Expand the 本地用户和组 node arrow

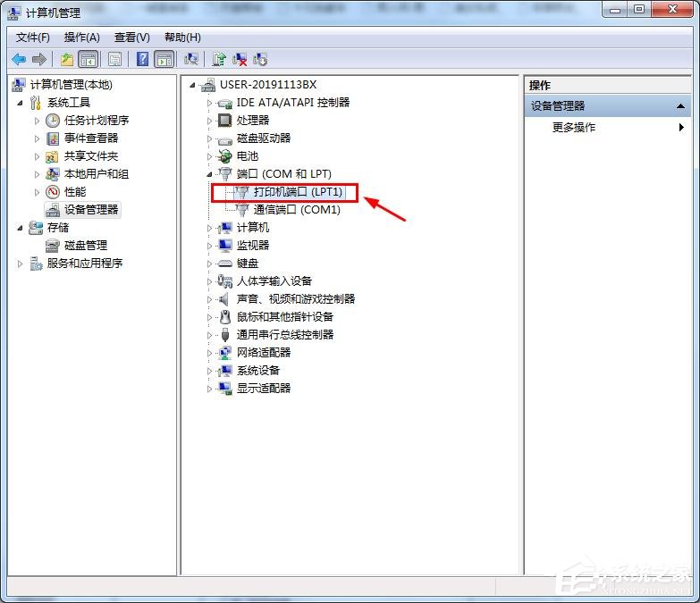(x=37, y=174)
